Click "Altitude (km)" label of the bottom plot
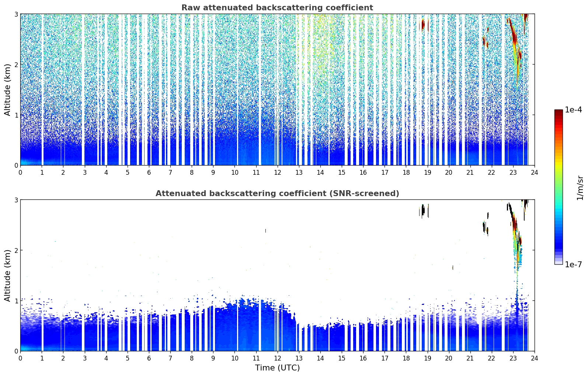Screen dimensions: 588x376 [7, 275]
